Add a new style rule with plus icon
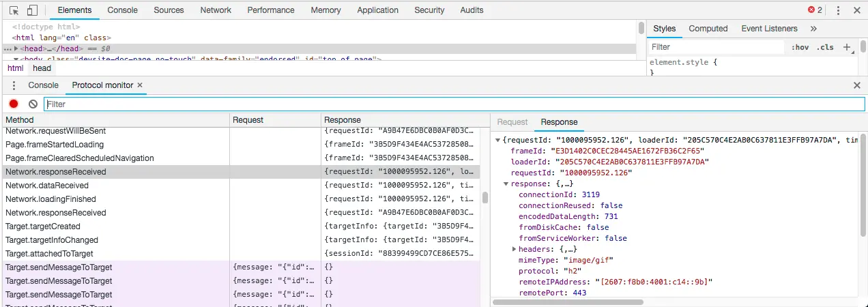 (x=847, y=47)
